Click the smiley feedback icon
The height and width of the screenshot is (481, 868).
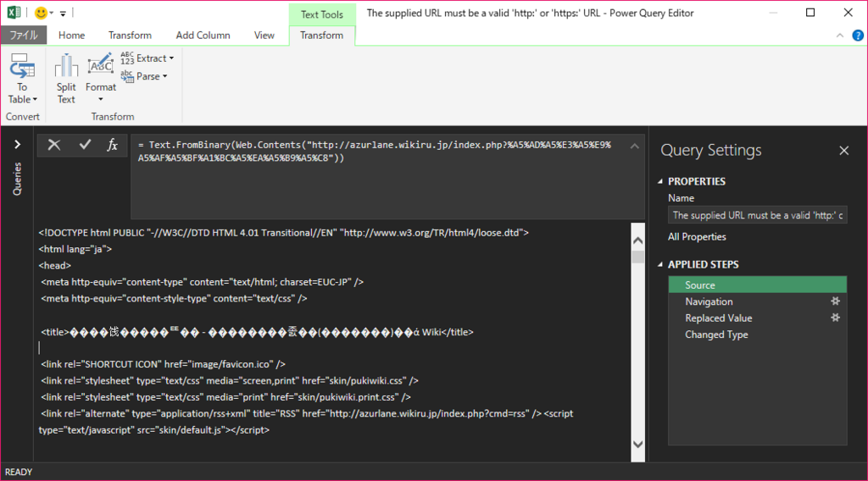41,13
